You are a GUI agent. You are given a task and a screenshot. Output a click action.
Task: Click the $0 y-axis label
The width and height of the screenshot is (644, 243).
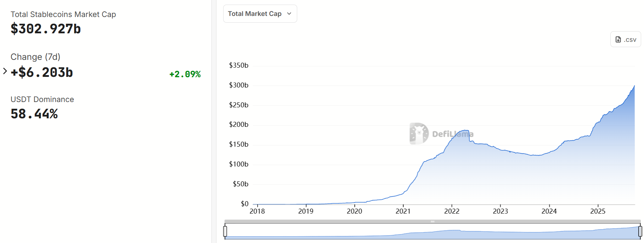244,204
